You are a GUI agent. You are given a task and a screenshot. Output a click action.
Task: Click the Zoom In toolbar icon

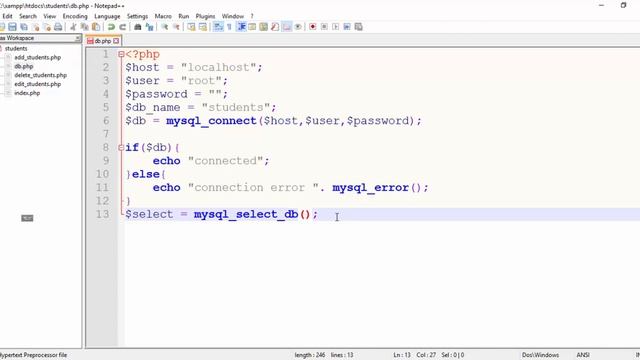click(164, 27)
